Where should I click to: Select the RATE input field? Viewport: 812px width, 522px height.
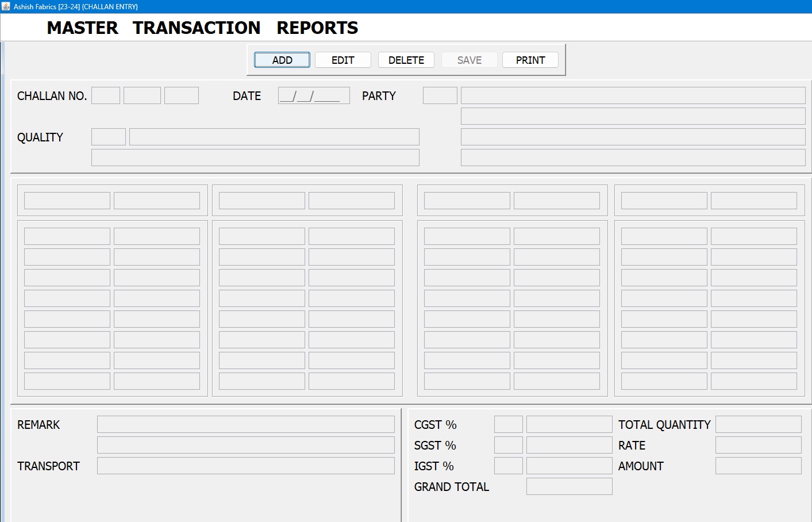coord(758,445)
